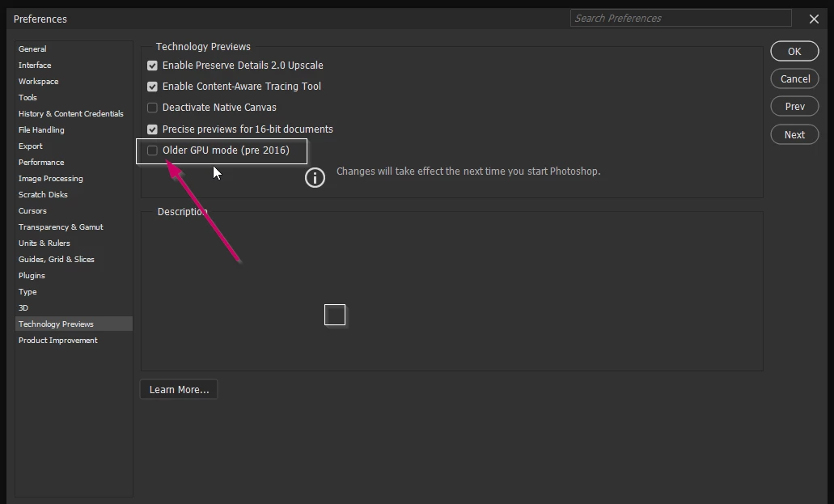Uncheck Enable Content-Aware Tracing Tool
Screen dimensions: 834x504
coord(152,87)
